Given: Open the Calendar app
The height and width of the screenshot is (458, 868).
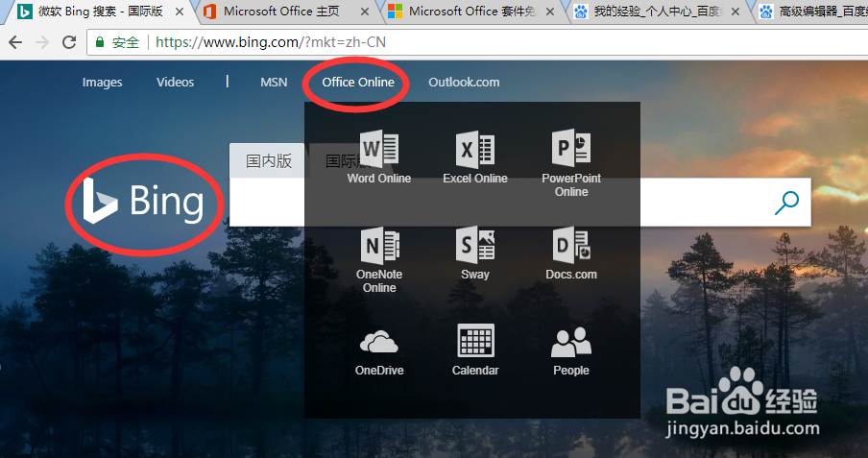Looking at the screenshot, I should pos(475,350).
